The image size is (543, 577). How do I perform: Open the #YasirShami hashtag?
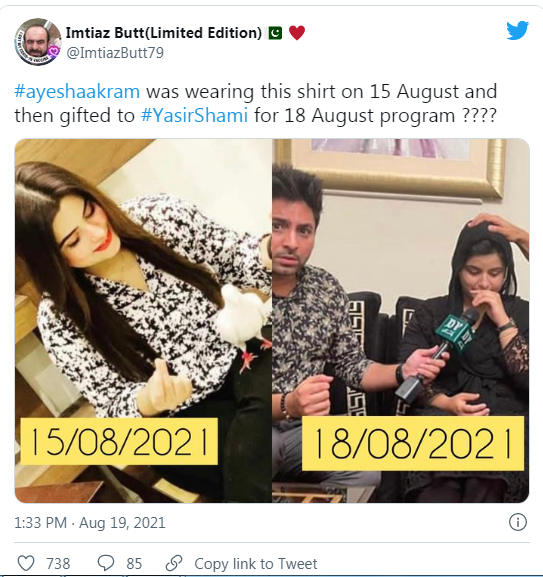pos(194,115)
